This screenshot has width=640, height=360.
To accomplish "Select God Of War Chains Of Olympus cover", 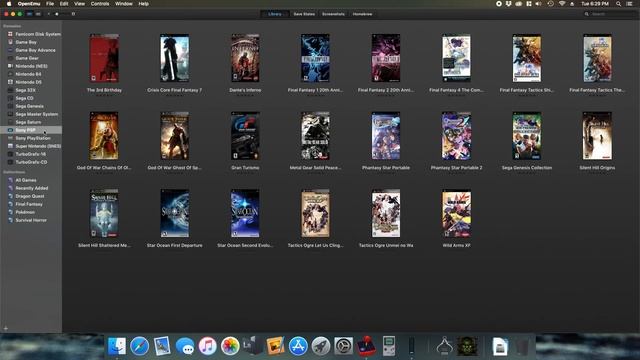I will (x=104, y=136).
